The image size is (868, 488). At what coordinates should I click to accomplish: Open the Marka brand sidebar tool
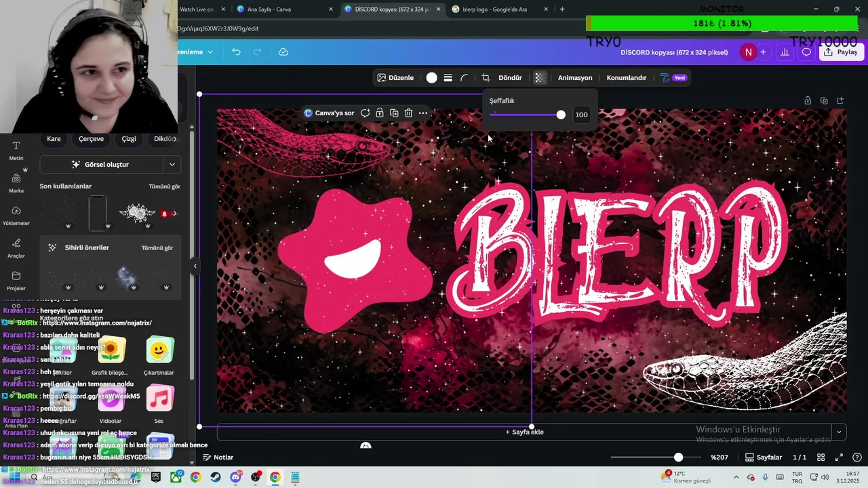click(x=16, y=183)
